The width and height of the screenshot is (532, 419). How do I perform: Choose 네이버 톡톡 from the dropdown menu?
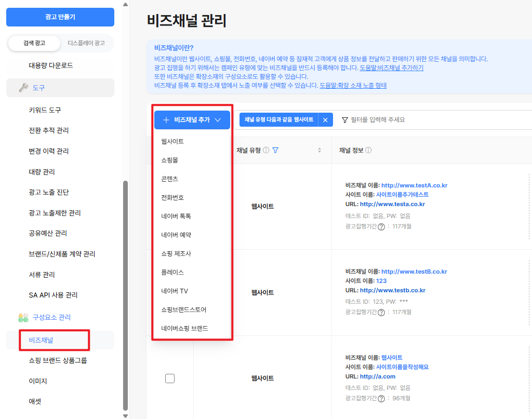click(176, 216)
